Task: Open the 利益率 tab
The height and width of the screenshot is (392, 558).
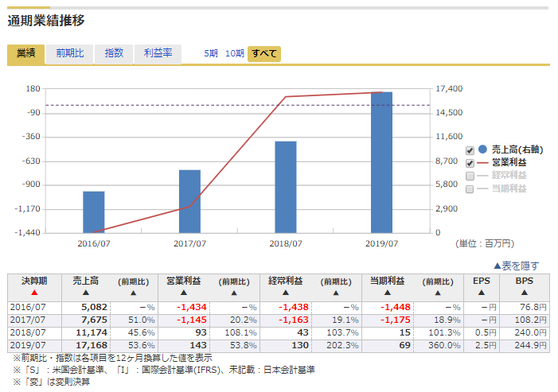Action: pos(158,53)
